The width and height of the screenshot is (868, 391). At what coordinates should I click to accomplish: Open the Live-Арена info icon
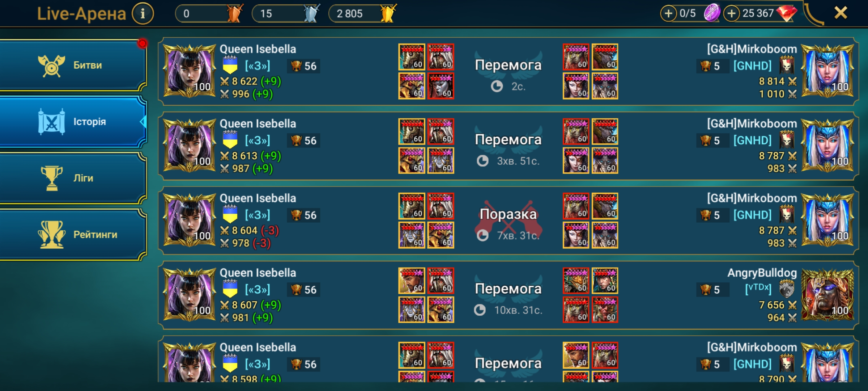(142, 14)
